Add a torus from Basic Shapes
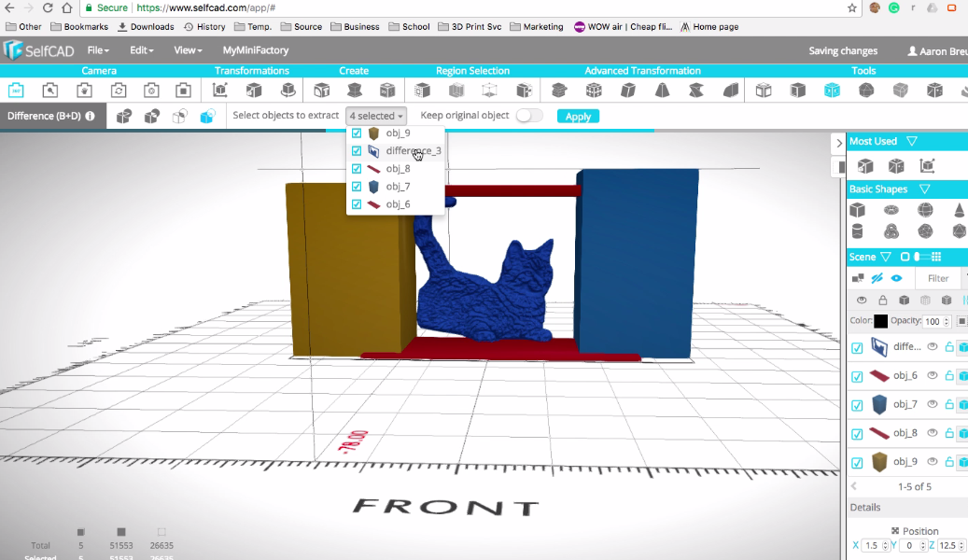 [x=891, y=210]
